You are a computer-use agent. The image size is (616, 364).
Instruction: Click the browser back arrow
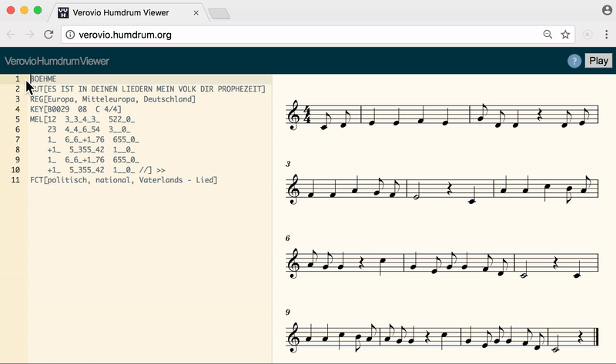click(x=11, y=35)
